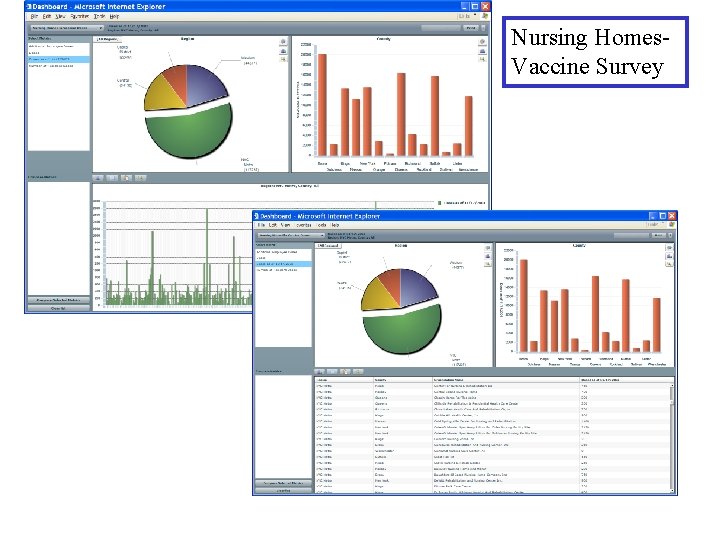Open Help menu in front Dashboard window

335,225
